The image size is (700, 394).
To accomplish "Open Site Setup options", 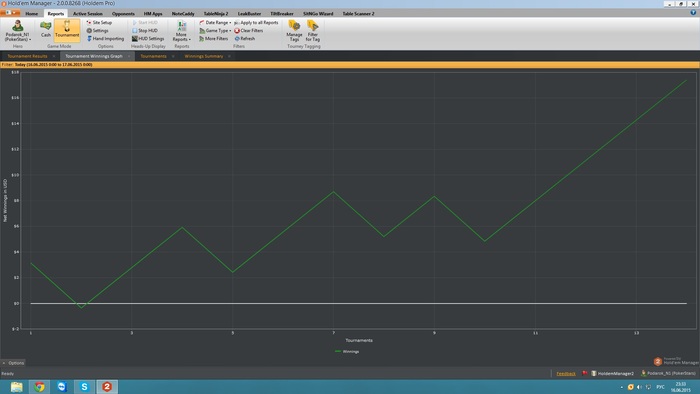I will (99, 22).
